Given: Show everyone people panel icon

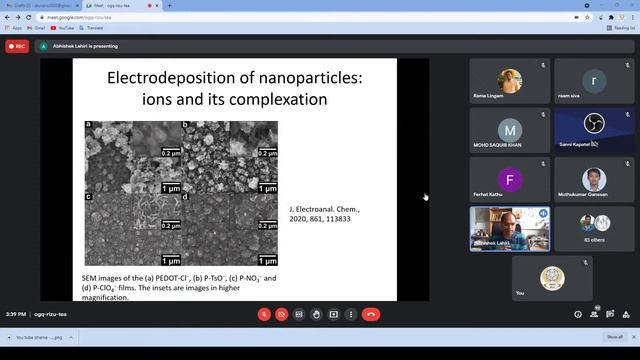Looking at the screenshot, I should [x=594, y=313].
